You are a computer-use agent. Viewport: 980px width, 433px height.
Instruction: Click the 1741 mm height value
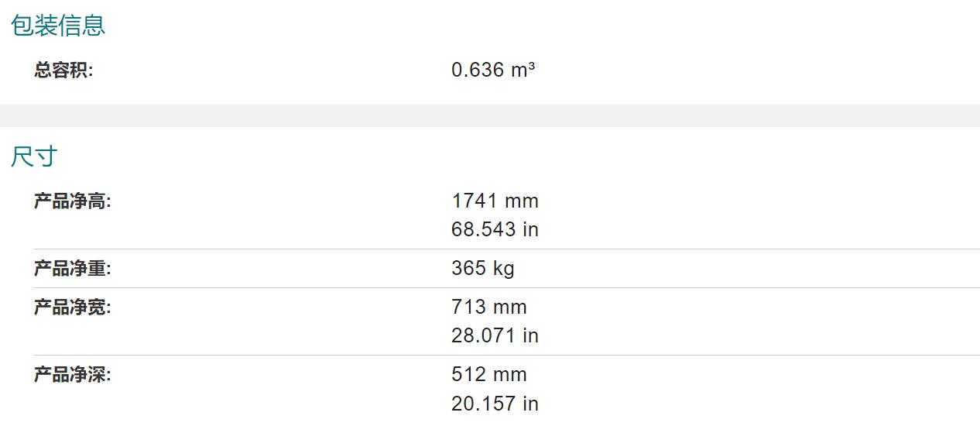495,201
